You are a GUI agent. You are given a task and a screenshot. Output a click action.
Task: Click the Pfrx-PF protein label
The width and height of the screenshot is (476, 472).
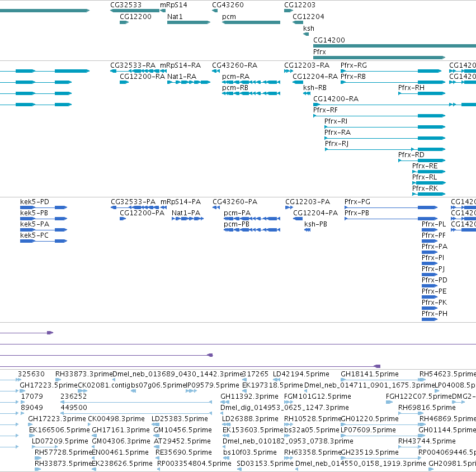[x=434, y=235]
